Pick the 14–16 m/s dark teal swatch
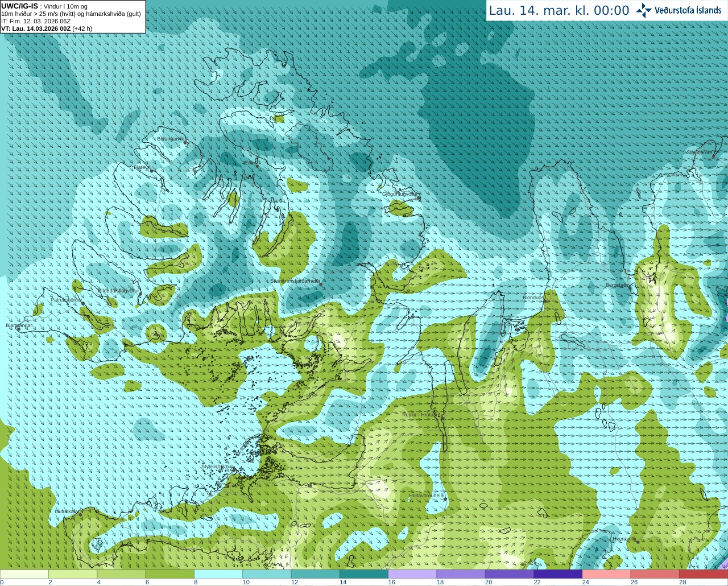 pyautogui.click(x=363, y=574)
